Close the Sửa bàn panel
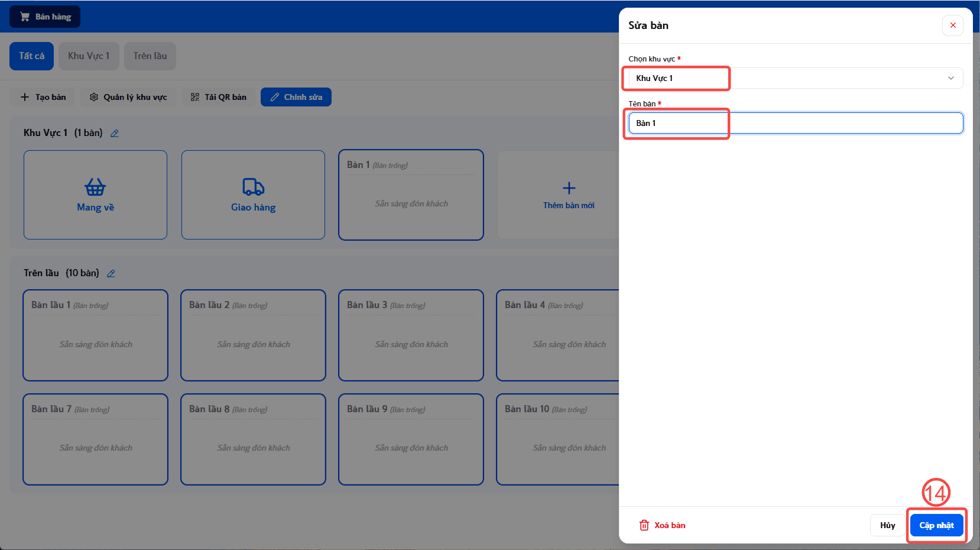Image resolution: width=980 pixels, height=550 pixels. pyautogui.click(x=953, y=25)
